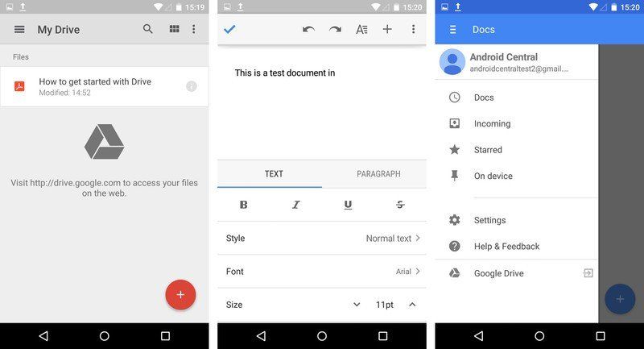Open the My Drive hamburger menu
Viewport: 644px width, 349px height.
[x=19, y=30]
